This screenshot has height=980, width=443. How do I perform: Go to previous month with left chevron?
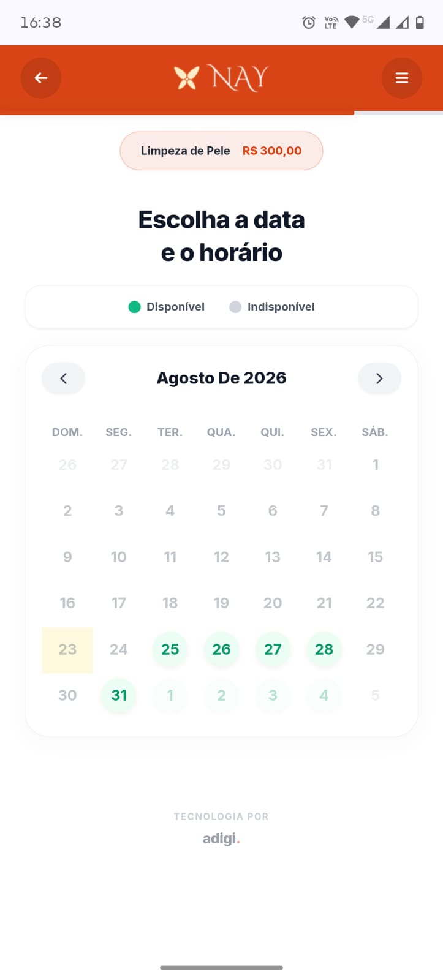(63, 379)
